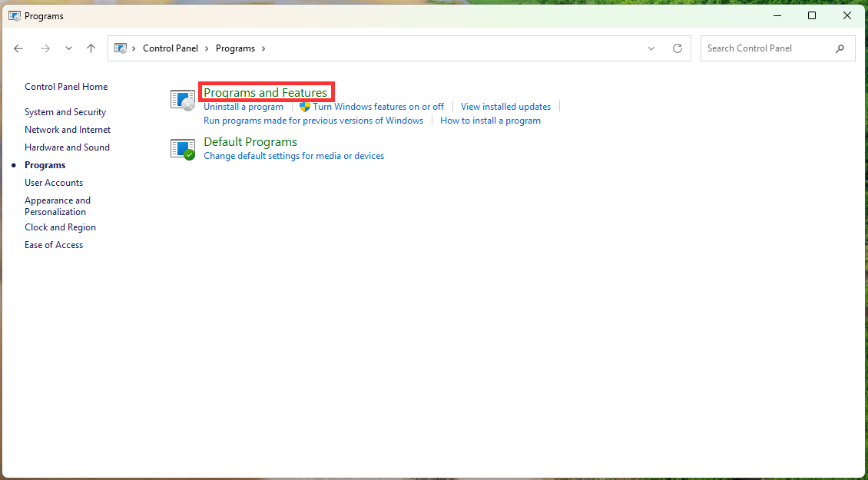Go up one level with the up arrow

[91, 48]
